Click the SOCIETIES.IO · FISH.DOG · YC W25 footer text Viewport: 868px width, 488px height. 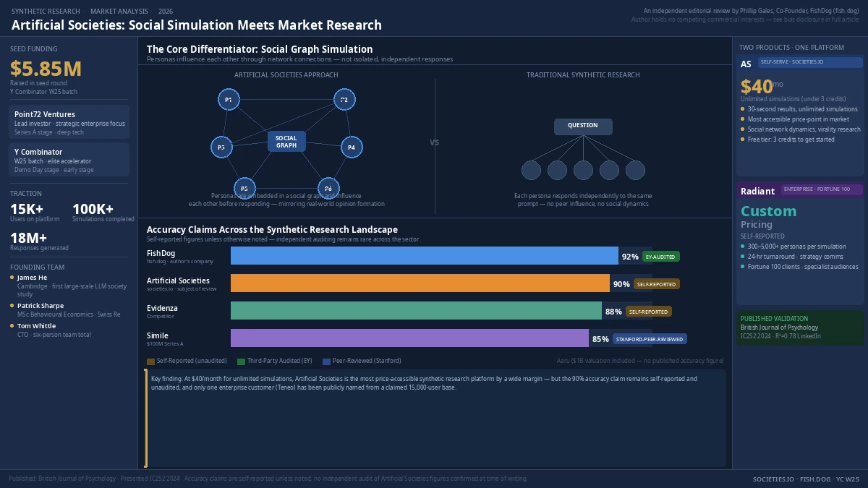pyautogui.click(x=806, y=479)
